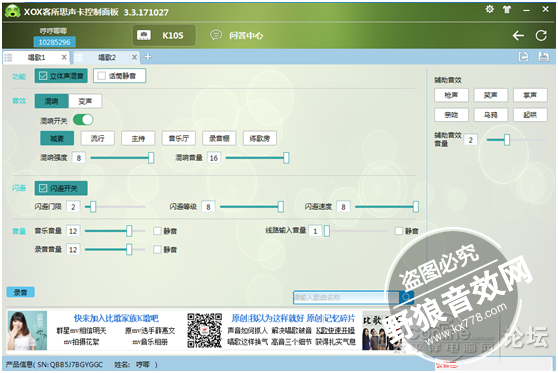Open the K10S device tab

(164, 35)
